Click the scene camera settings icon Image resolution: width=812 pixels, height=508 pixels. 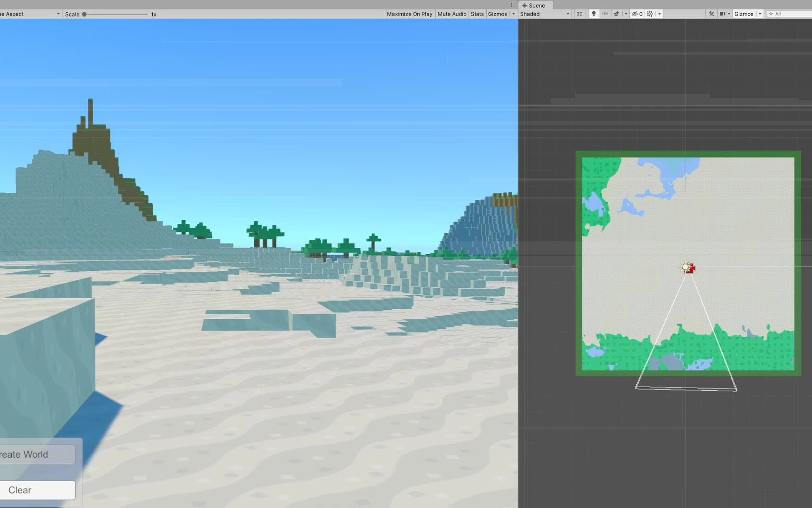[x=721, y=14]
